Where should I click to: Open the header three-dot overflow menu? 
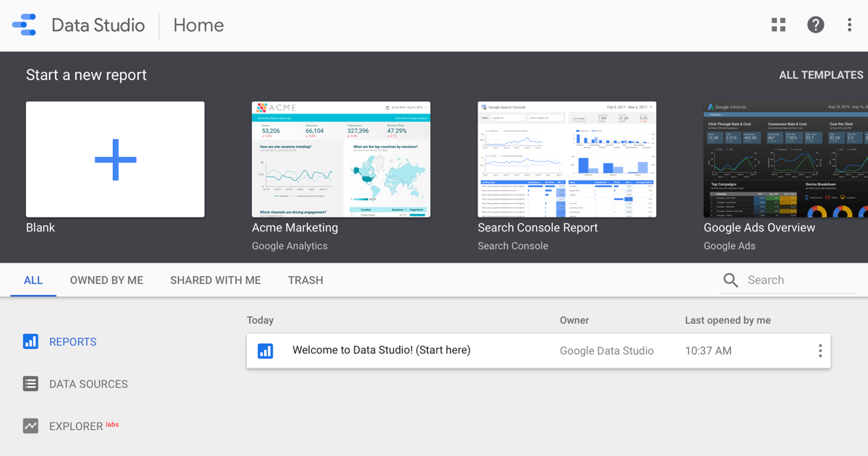pyautogui.click(x=849, y=25)
